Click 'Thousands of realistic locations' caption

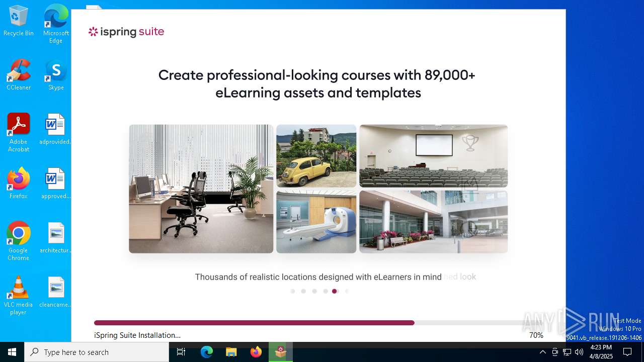coord(318,277)
